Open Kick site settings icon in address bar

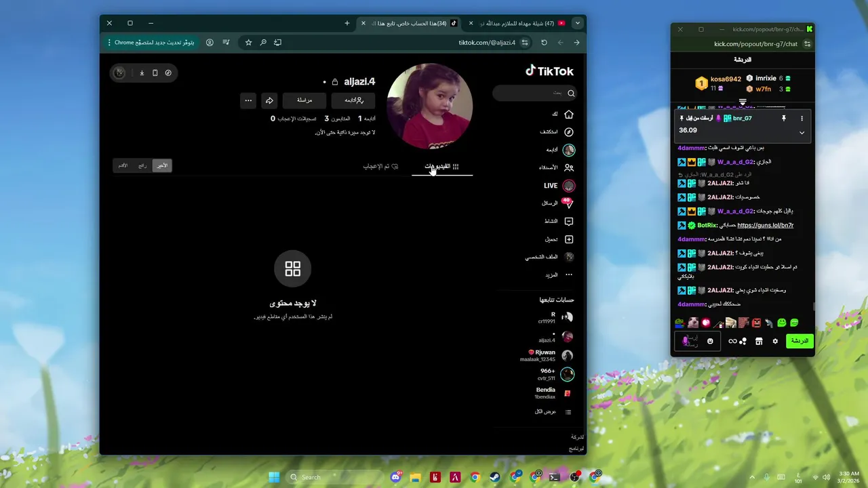coord(807,43)
